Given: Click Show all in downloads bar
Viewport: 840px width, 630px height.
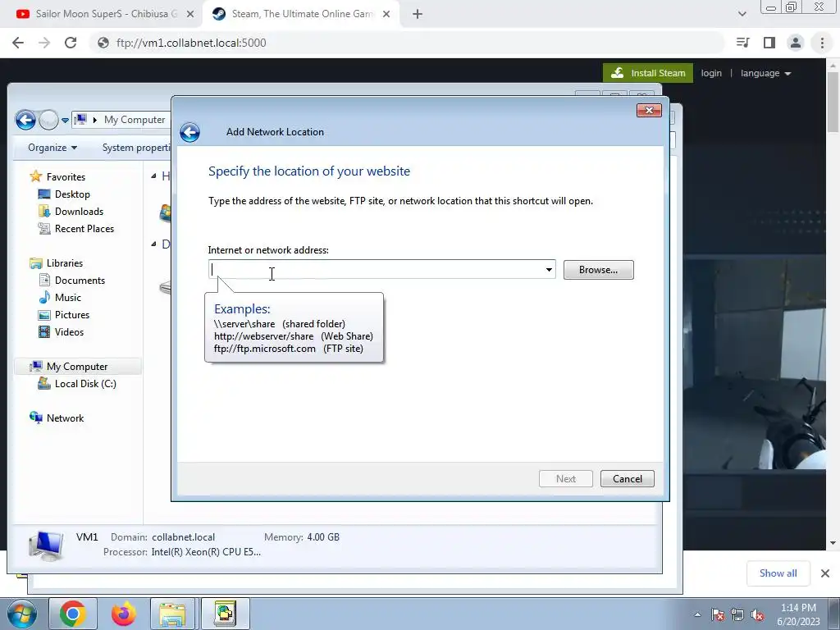Looking at the screenshot, I should 778,573.
